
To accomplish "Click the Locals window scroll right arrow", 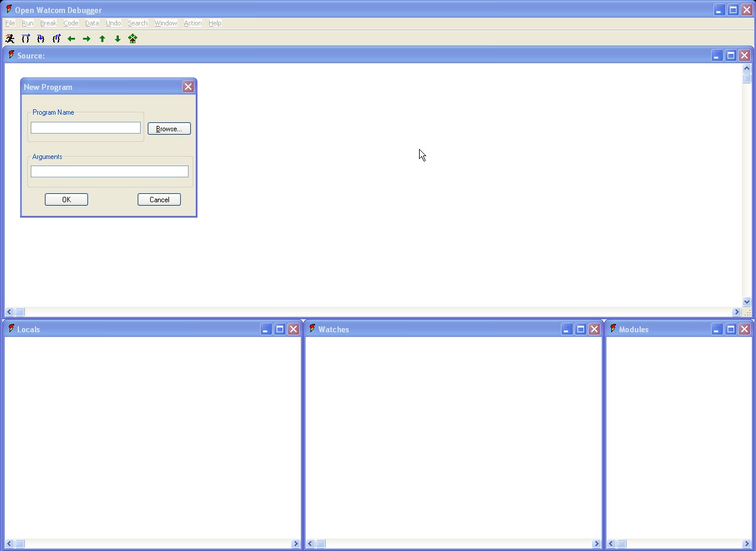I will (296, 543).
